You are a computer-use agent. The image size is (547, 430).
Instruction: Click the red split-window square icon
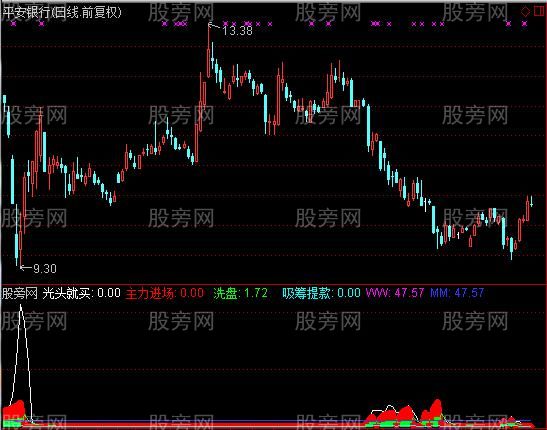tap(540, 12)
